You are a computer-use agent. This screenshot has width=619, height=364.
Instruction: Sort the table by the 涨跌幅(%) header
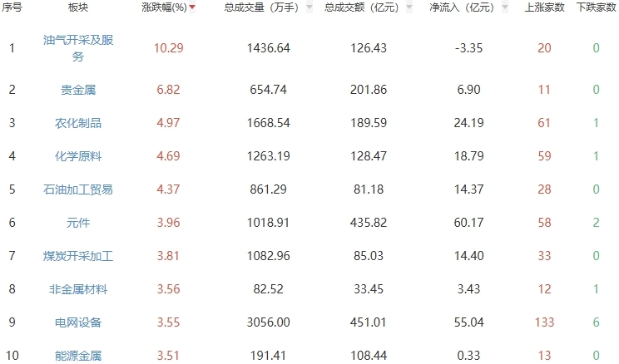(x=163, y=7)
